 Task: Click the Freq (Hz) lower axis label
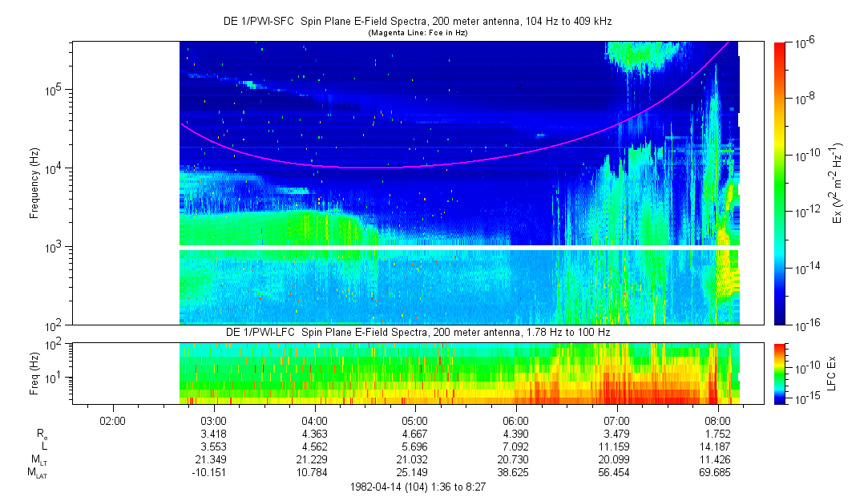tap(34, 374)
